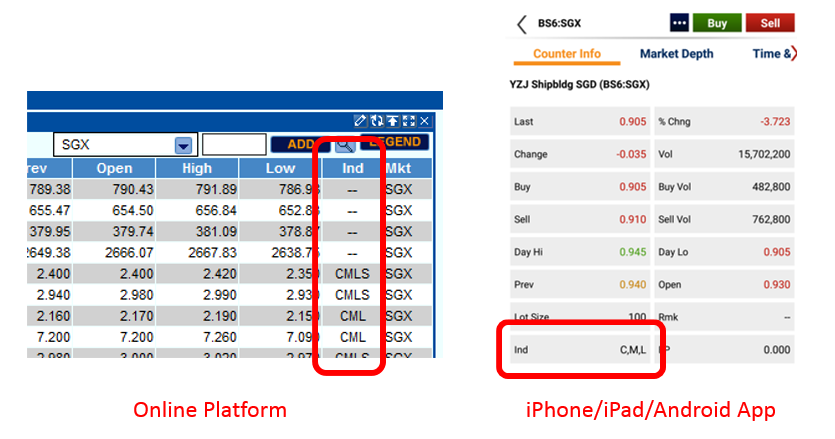
Task: Click the CMLS indicator in the 2.990 row
Action: click(352, 295)
